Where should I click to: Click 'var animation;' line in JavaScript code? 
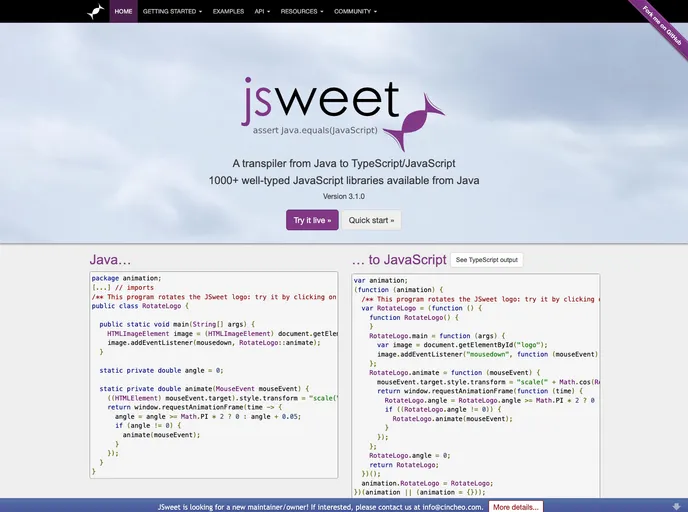[380, 280]
